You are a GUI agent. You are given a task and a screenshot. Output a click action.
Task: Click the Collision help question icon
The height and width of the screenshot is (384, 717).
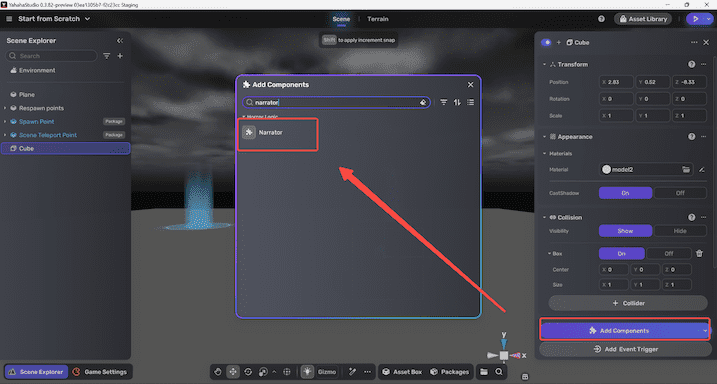coord(691,217)
